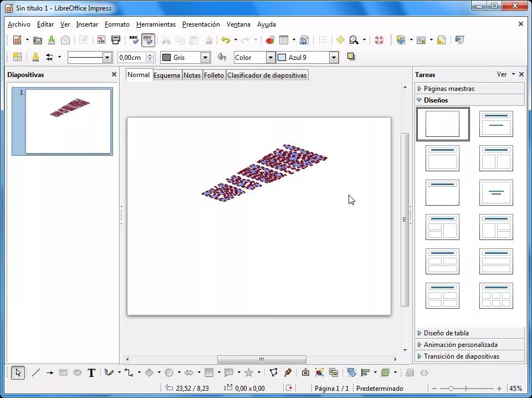532x398 pixels.
Task: Select the Curve tool
Action: pyautogui.click(x=109, y=373)
